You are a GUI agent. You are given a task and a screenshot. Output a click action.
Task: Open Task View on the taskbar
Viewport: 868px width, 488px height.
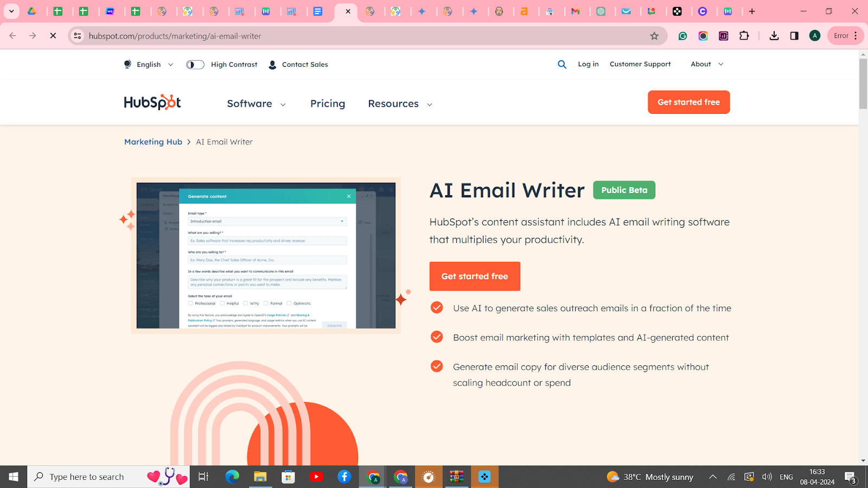coord(203,477)
